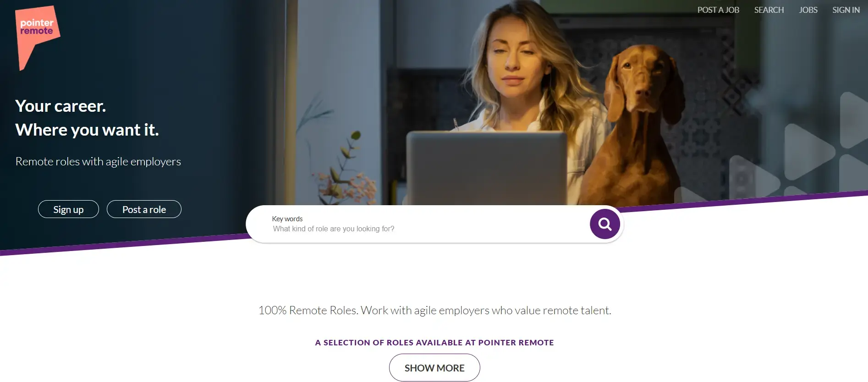Open the SEARCH navigation link

pyautogui.click(x=769, y=10)
